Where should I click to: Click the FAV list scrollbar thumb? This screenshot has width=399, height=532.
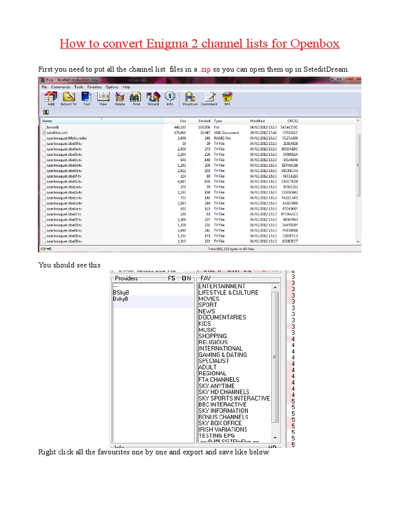click(275, 357)
